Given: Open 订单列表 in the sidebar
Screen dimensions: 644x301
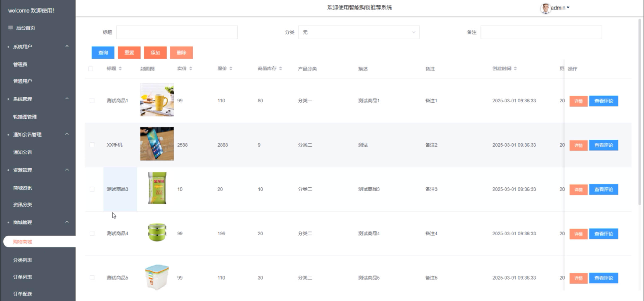Looking at the screenshot, I should pos(22,277).
